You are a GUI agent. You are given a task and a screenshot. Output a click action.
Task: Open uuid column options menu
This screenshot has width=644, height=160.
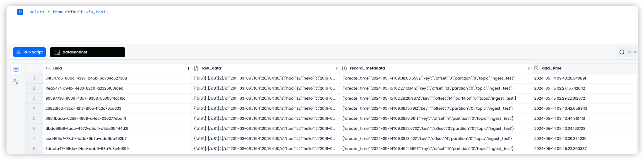coord(188,69)
